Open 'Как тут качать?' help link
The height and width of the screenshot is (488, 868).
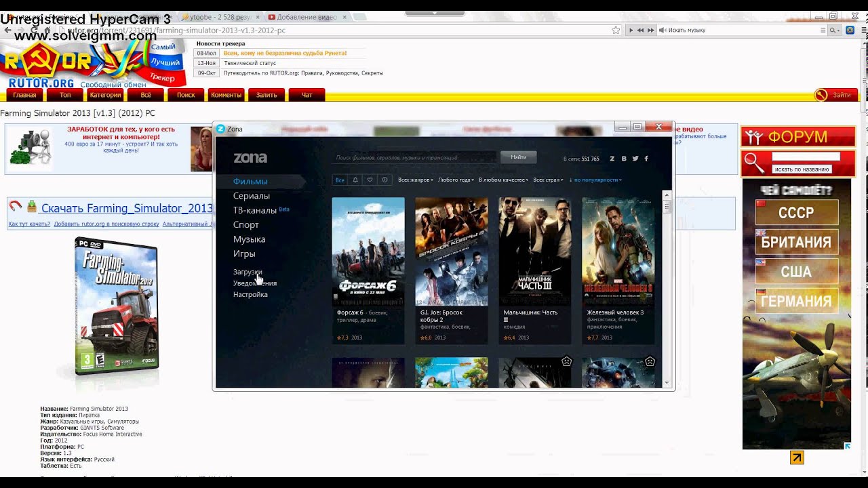click(29, 224)
